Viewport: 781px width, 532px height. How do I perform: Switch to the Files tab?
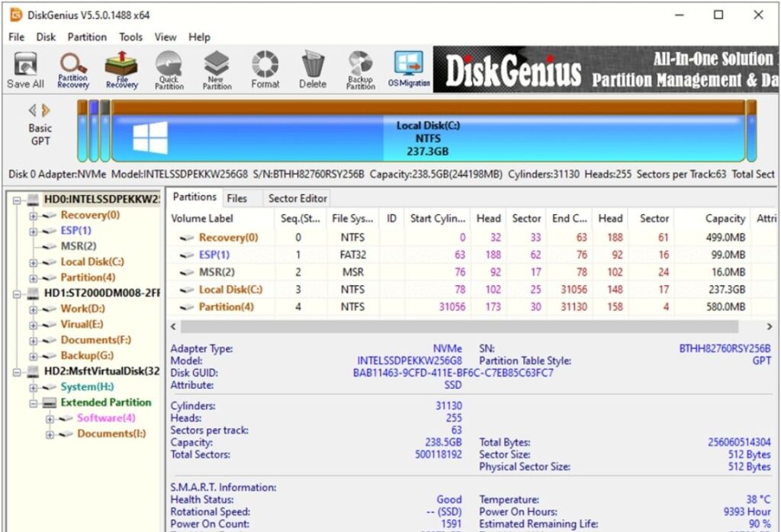(x=237, y=198)
